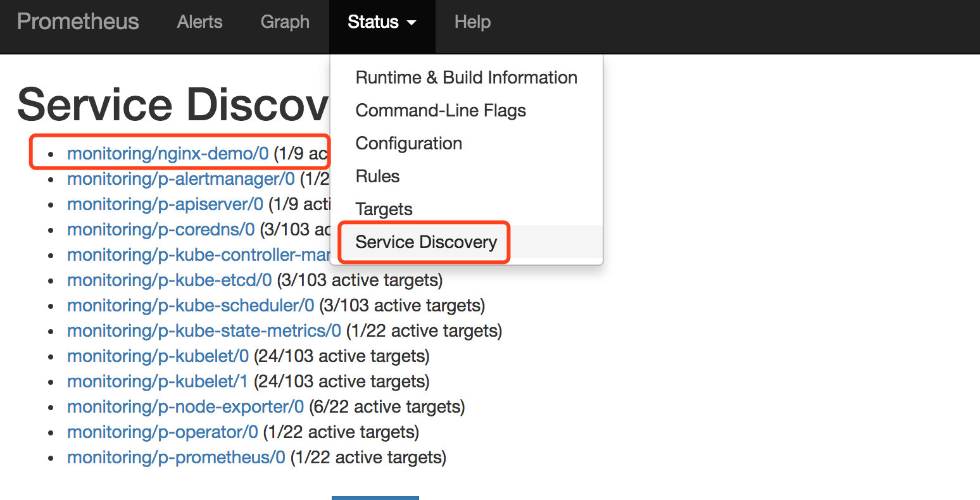The width and height of the screenshot is (980, 500).
Task: Open monitoring/p-alertmanager/0 link
Action: coord(181,179)
